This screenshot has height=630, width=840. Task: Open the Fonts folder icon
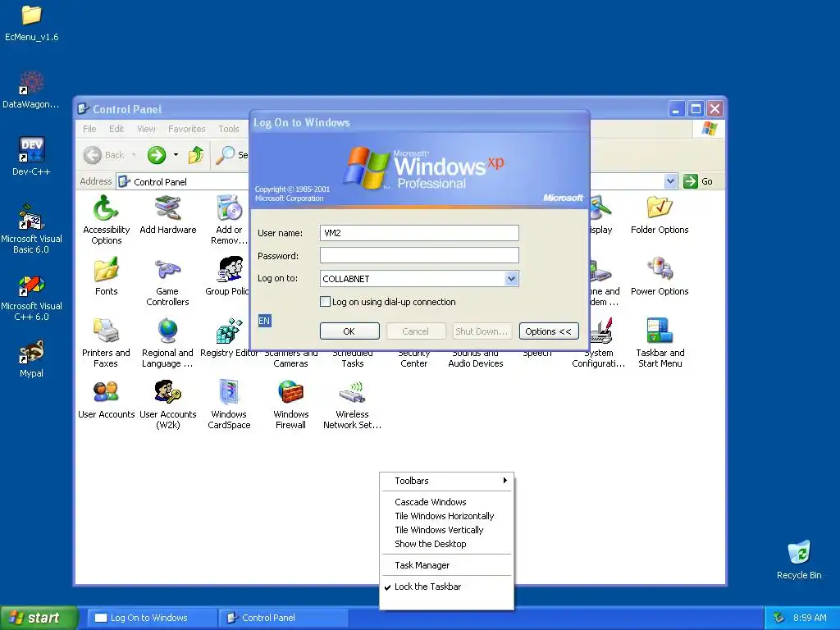tap(106, 276)
